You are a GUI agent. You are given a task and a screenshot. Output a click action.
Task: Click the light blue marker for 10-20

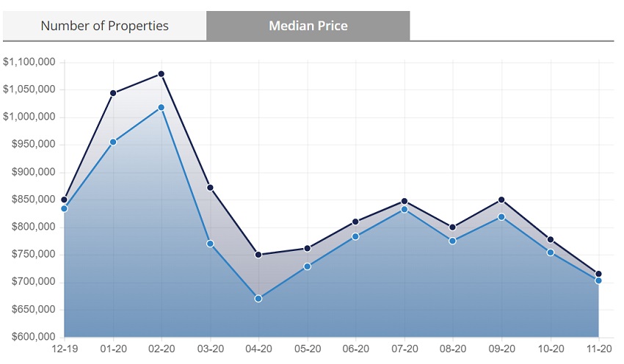coord(550,252)
